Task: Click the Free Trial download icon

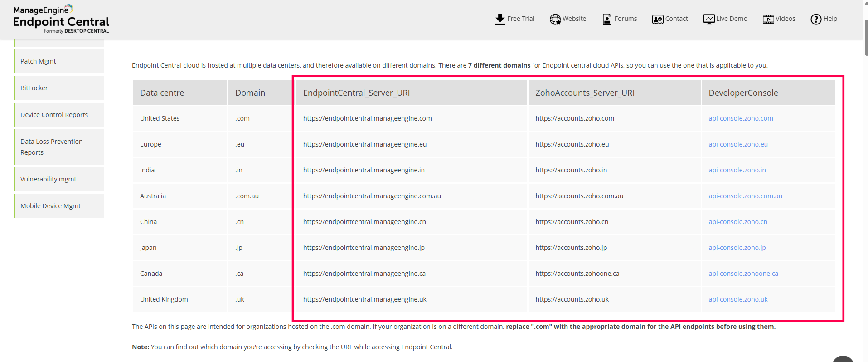Action: 500,19
